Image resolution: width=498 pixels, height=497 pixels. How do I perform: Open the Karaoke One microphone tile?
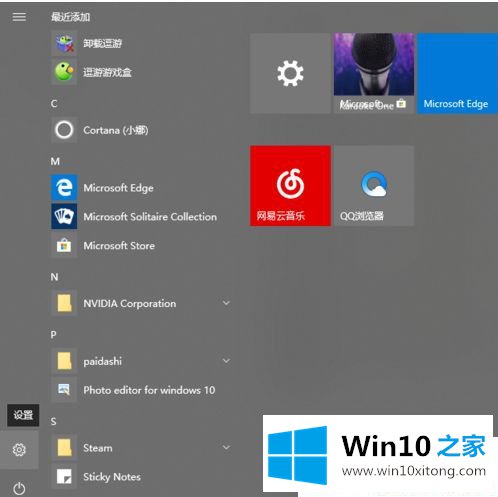tap(374, 73)
